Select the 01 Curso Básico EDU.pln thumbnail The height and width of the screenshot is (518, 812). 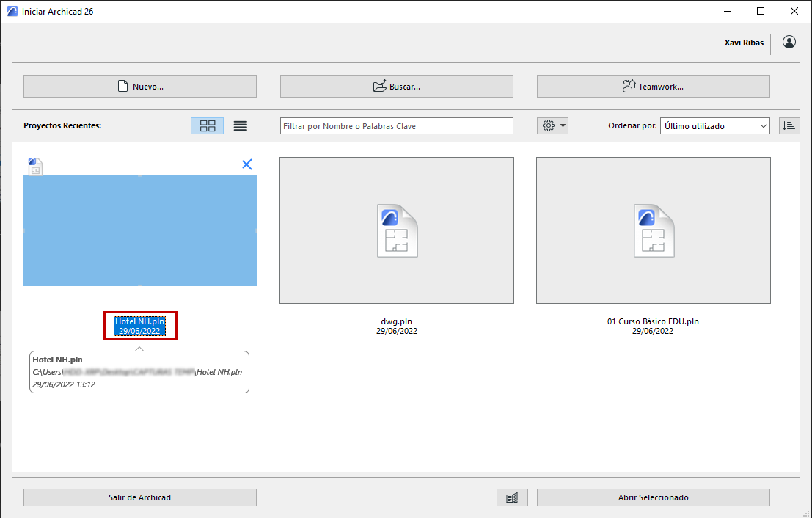click(x=654, y=230)
